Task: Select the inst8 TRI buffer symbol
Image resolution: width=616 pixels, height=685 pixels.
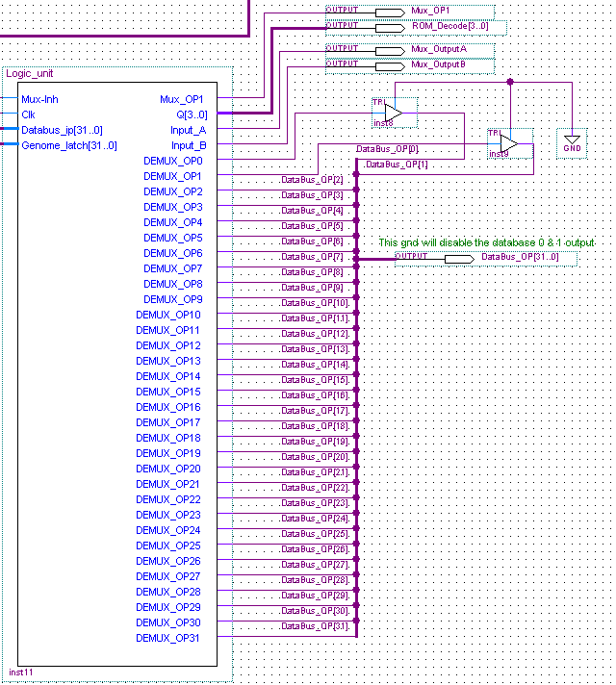Action: click(393, 114)
